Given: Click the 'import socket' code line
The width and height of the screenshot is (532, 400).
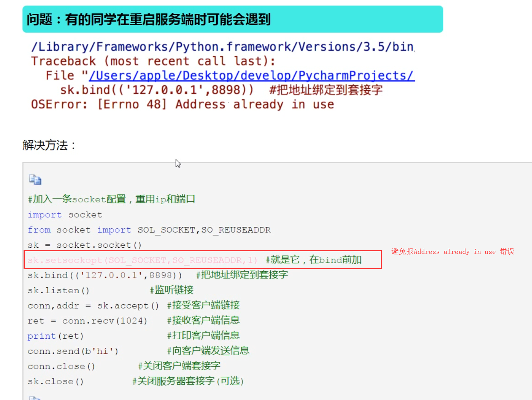Looking at the screenshot, I should tap(65, 215).
